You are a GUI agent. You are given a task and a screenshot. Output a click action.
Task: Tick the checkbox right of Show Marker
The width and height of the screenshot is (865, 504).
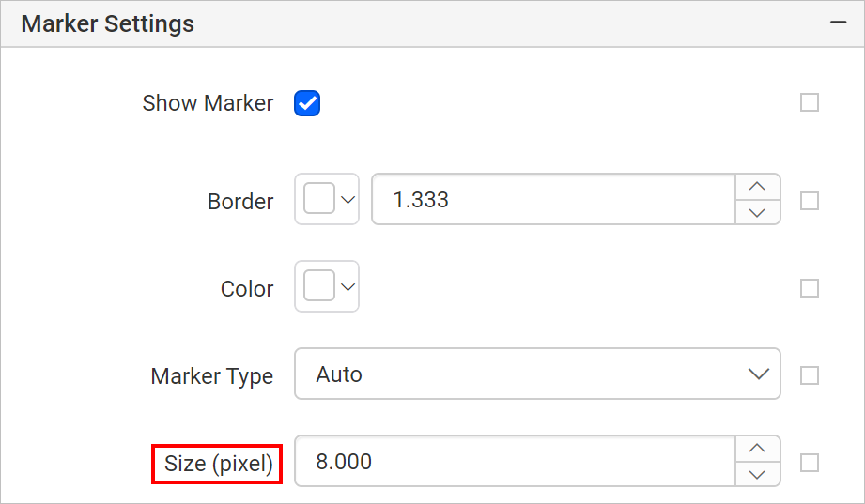pos(810,102)
